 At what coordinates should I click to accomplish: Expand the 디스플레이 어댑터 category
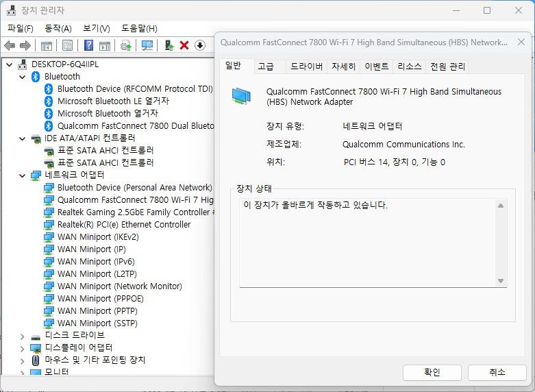tap(23, 349)
